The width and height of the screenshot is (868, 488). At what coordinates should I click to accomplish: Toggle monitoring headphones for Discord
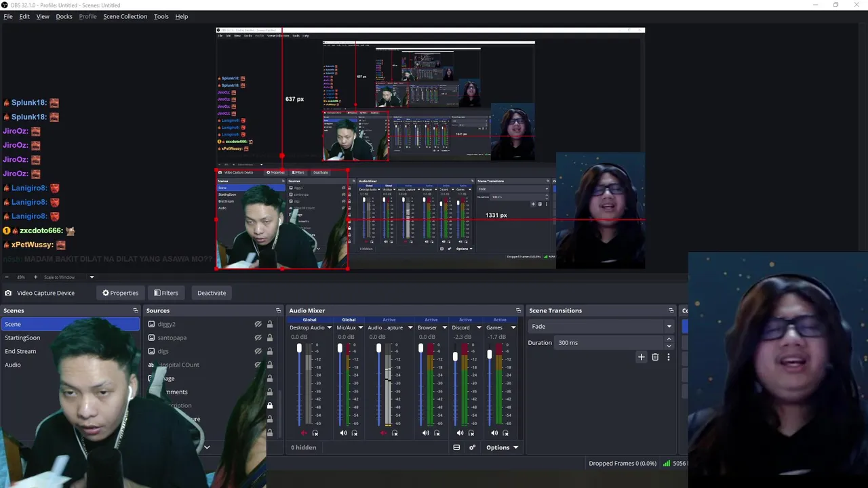click(x=471, y=433)
